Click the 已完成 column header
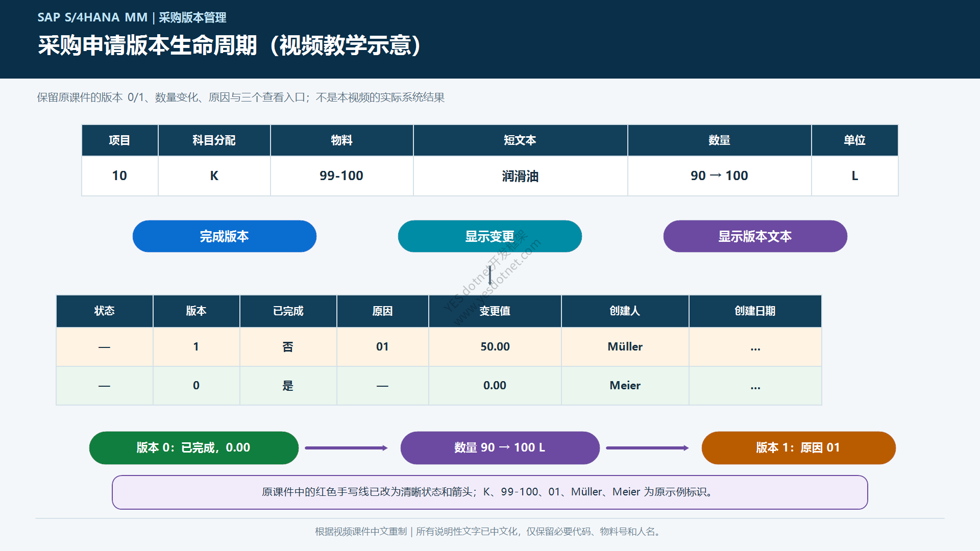 288,311
